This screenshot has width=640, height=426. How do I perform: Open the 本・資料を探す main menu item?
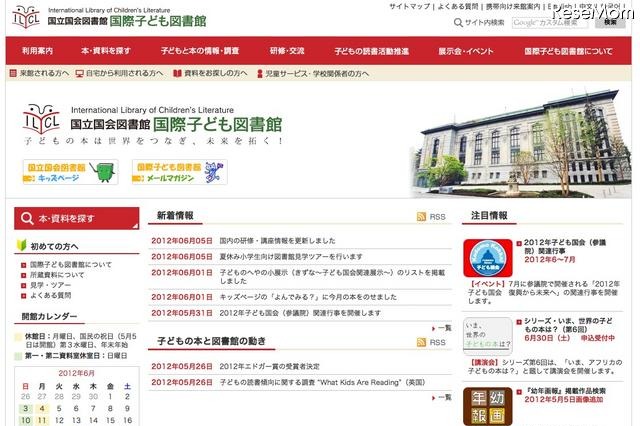[106, 51]
